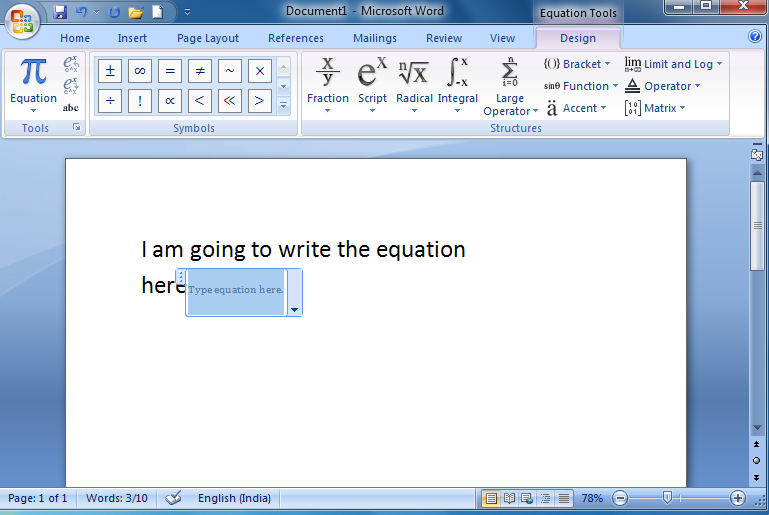The width and height of the screenshot is (769, 515).
Task: Insert the factorial exclamation symbol
Action: click(140, 101)
